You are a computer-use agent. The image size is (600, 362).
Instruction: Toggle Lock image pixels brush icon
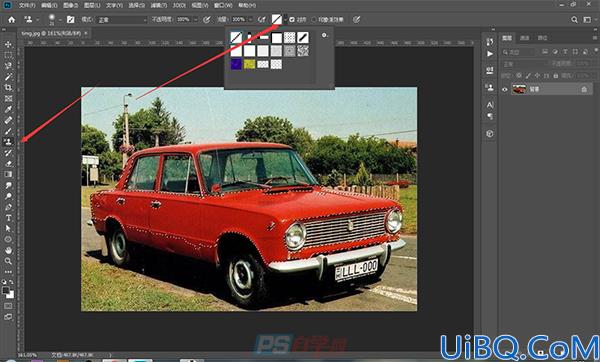(528, 76)
